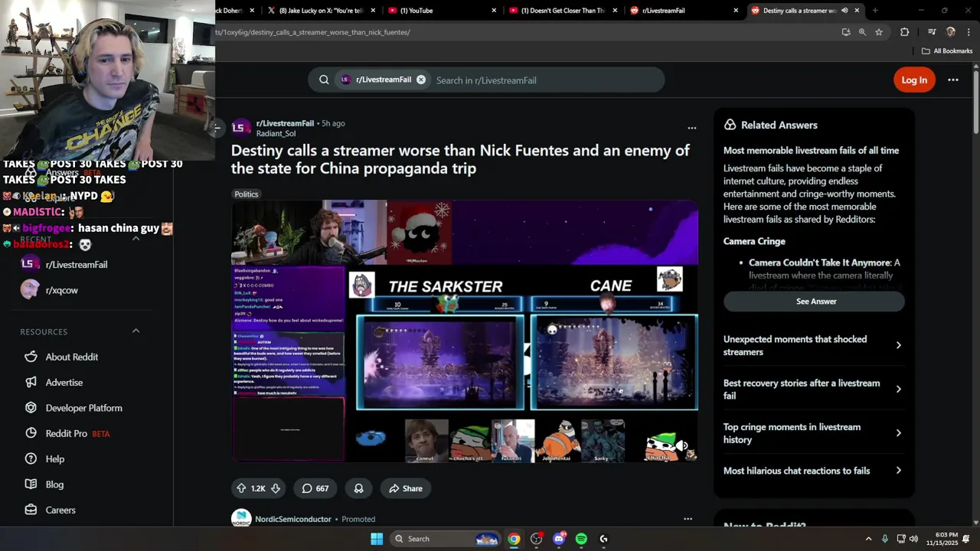Image resolution: width=980 pixels, height=551 pixels.
Task: Open Logitech G HUB from taskbar
Action: point(603,539)
